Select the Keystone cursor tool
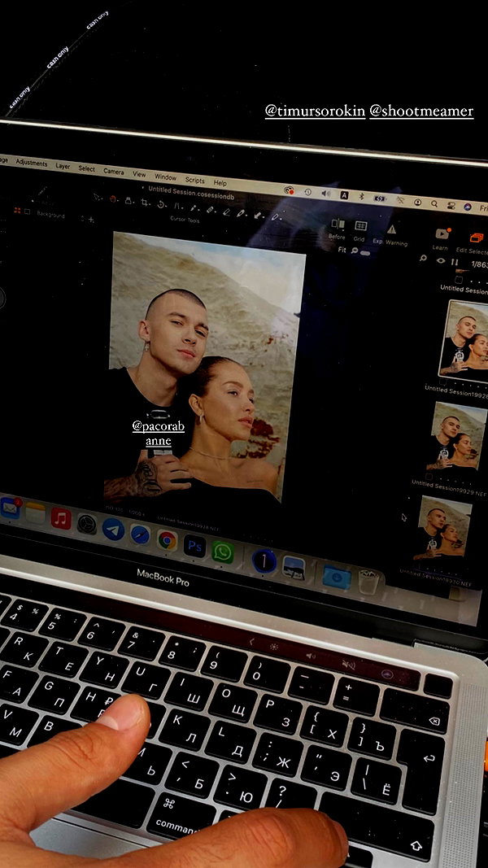This screenshot has width=488, height=868. pyautogui.click(x=177, y=206)
